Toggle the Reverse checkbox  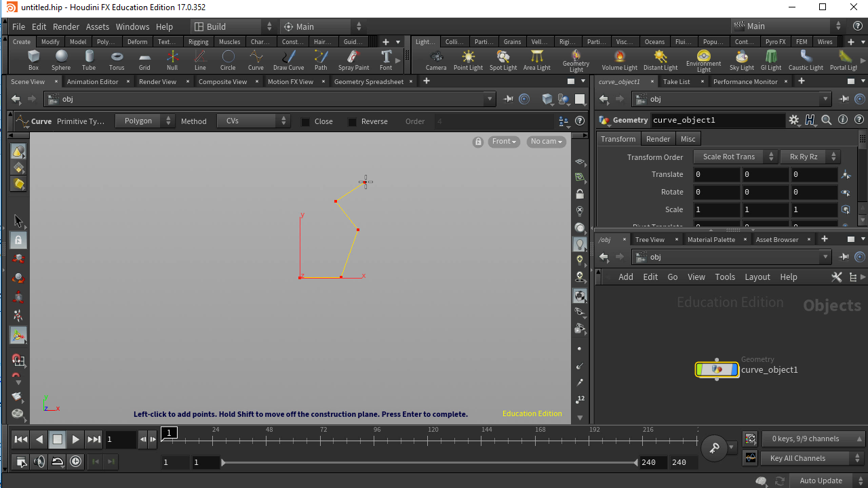click(352, 122)
